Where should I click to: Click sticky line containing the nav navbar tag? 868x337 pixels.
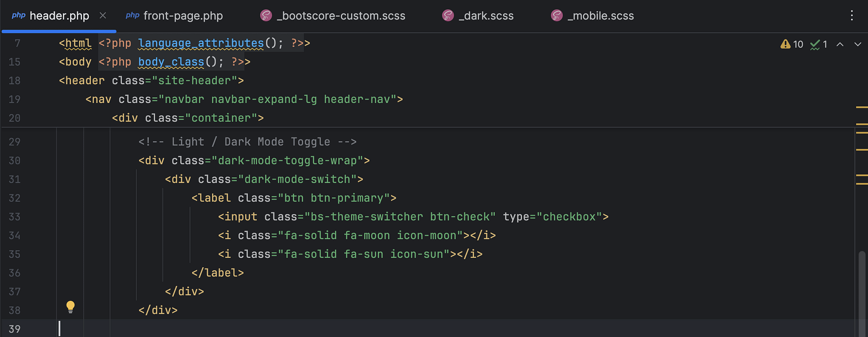click(x=244, y=99)
